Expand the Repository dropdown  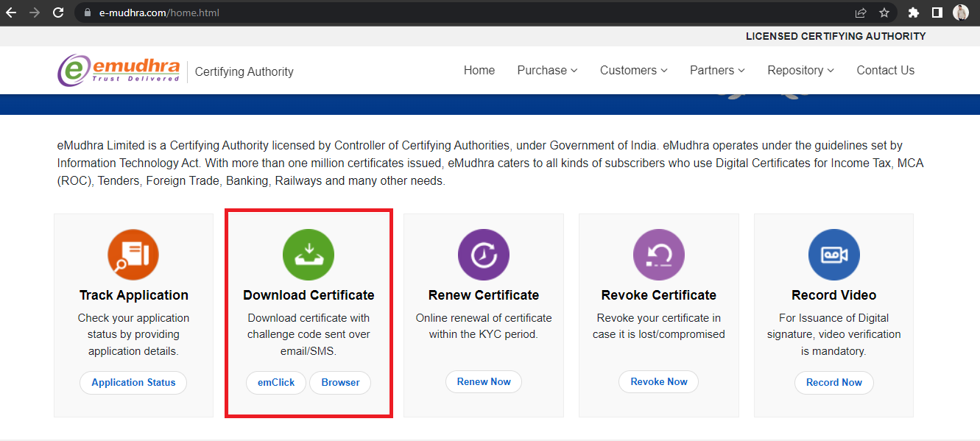(x=800, y=70)
